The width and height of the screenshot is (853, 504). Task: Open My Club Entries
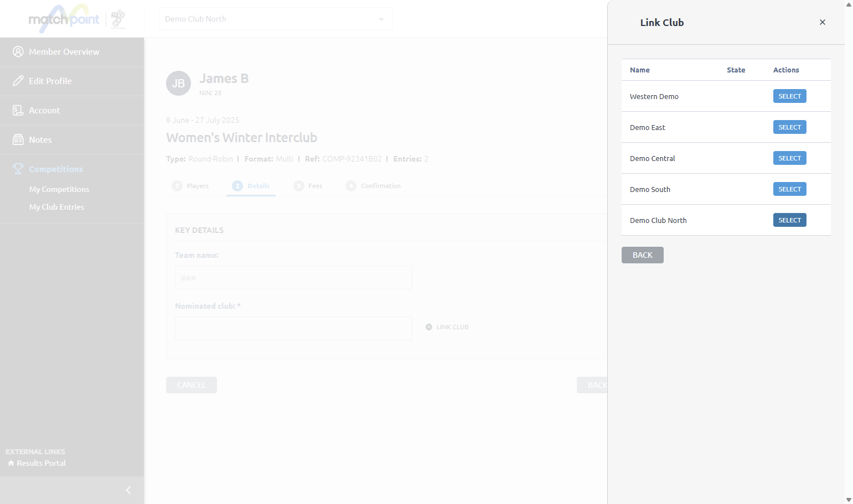tap(56, 207)
